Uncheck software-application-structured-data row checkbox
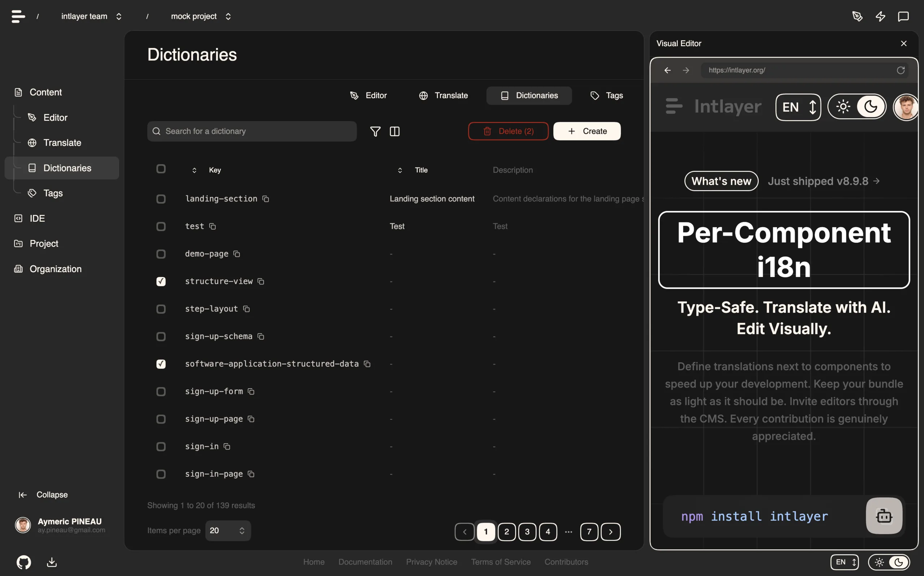 pyautogui.click(x=161, y=364)
